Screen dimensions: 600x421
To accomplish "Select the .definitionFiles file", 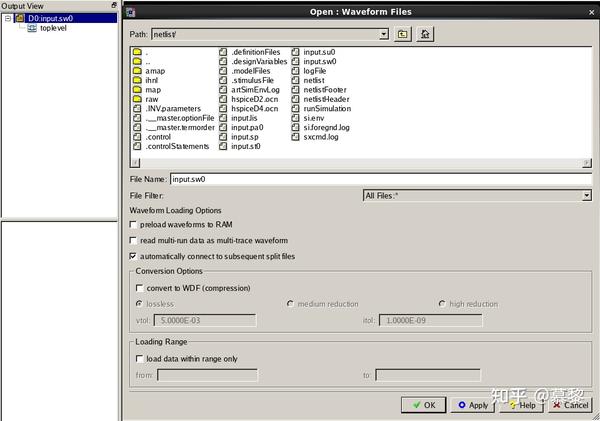I will click(256, 52).
